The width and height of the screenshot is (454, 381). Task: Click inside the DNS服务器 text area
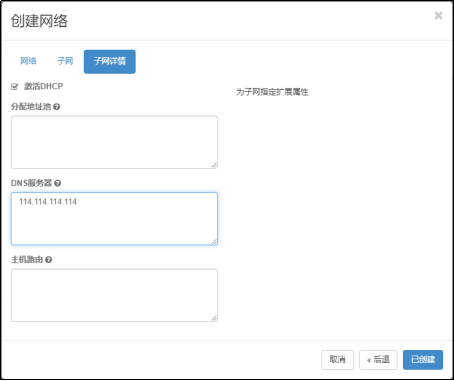tap(114, 219)
